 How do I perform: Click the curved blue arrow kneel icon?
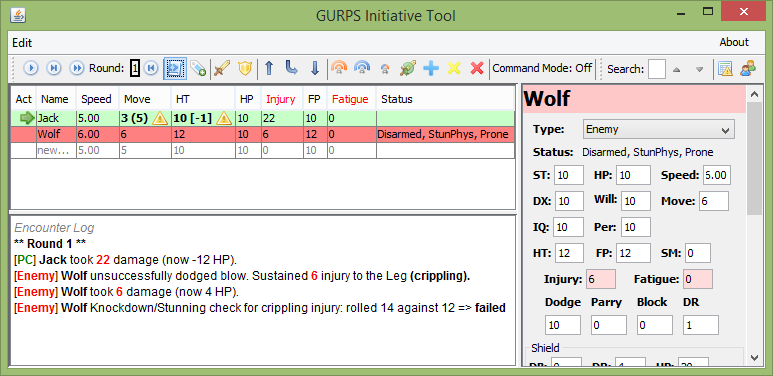coord(291,68)
